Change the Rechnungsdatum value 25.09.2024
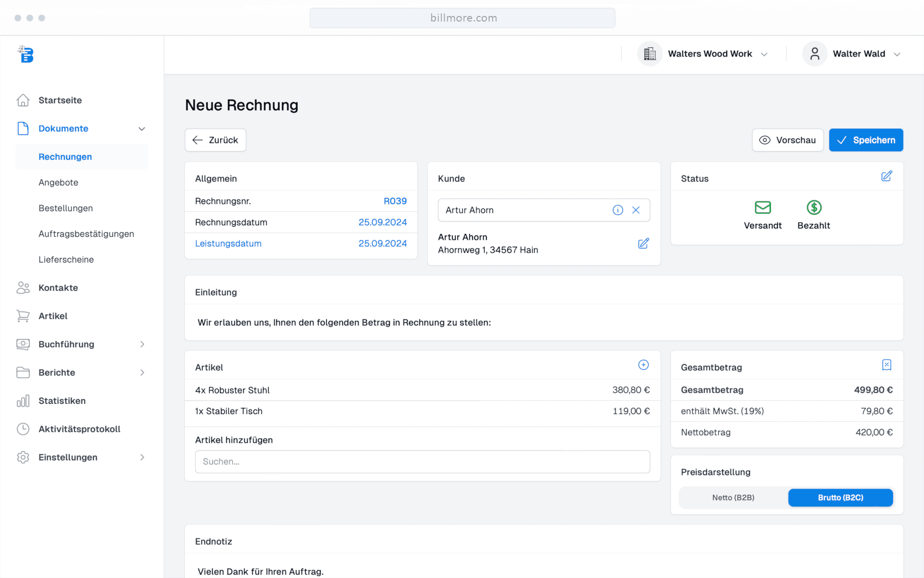Viewport: 924px width, 578px height. (382, 222)
